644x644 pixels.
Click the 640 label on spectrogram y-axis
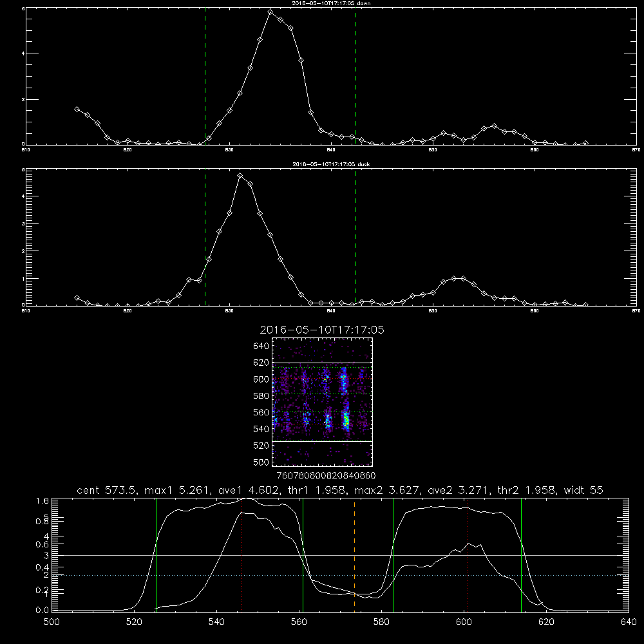pos(261,346)
